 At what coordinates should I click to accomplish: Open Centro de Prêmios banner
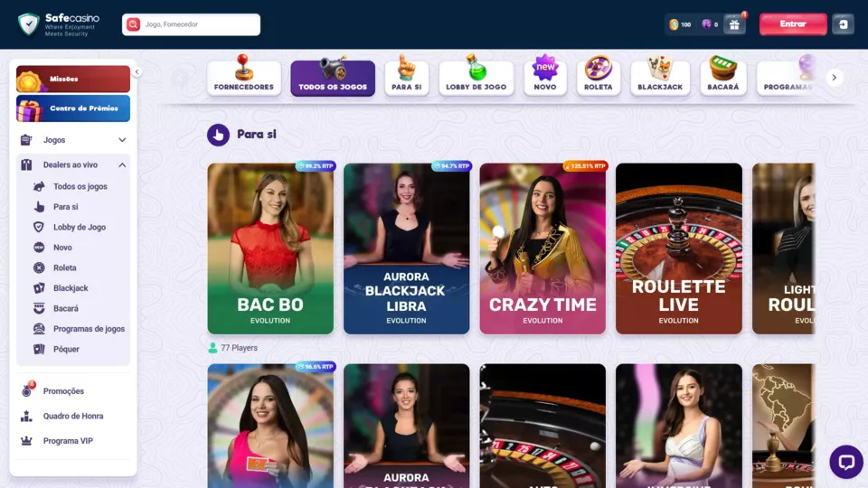coord(73,108)
